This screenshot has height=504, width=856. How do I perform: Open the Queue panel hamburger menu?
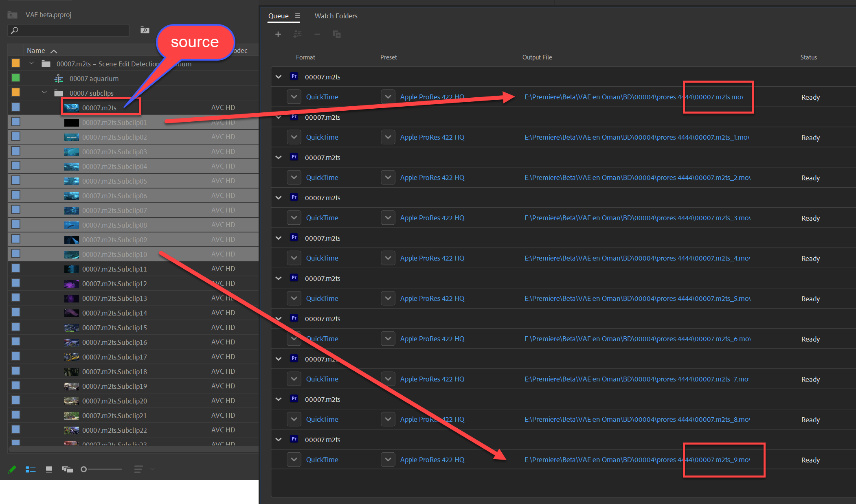tap(299, 16)
